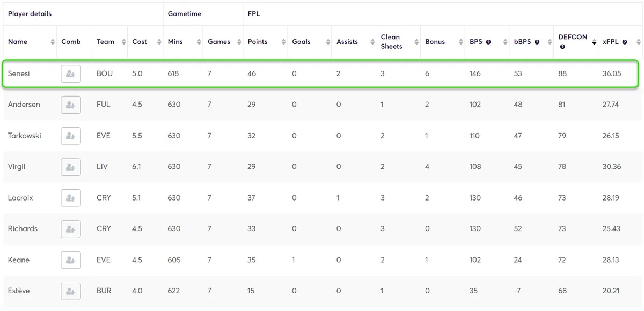Sort by Mins column header

click(175, 42)
